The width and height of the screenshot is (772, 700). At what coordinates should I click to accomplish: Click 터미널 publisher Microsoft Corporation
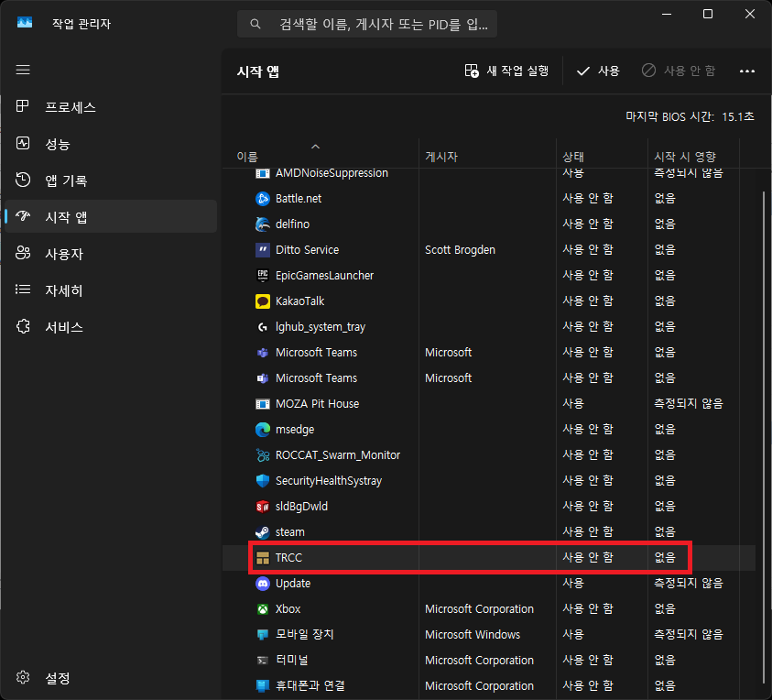[x=479, y=660]
